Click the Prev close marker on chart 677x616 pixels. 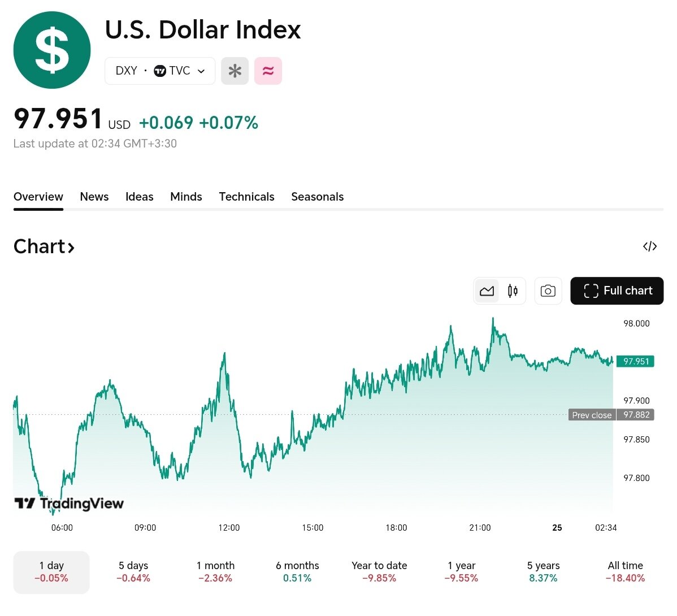pos(591,415)
